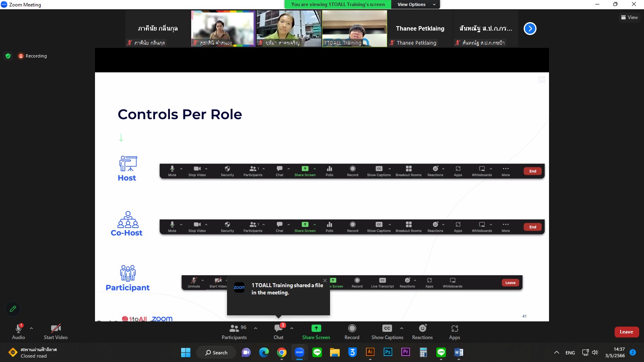Open Illustrator from taskbar
The width and height of the screenshot is (644, 362).
click(x=370, y=352)
